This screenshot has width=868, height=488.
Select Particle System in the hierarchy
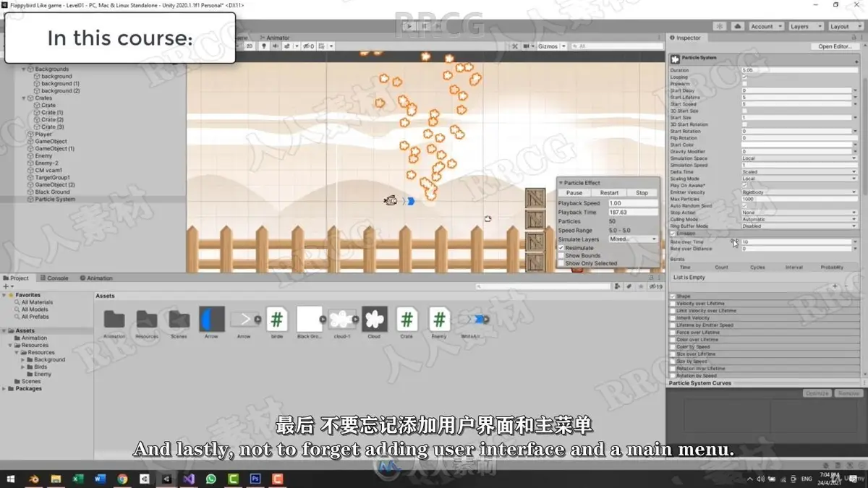(x=55, y=200)
